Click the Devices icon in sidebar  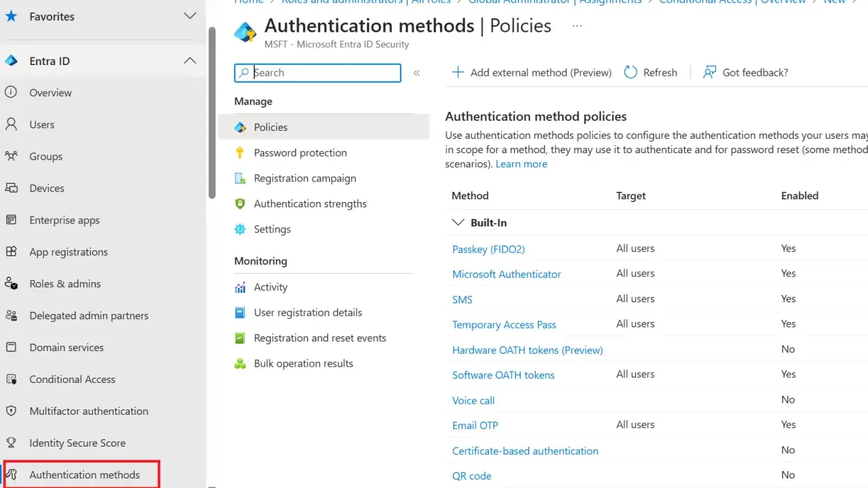click(x=11, y=188)
